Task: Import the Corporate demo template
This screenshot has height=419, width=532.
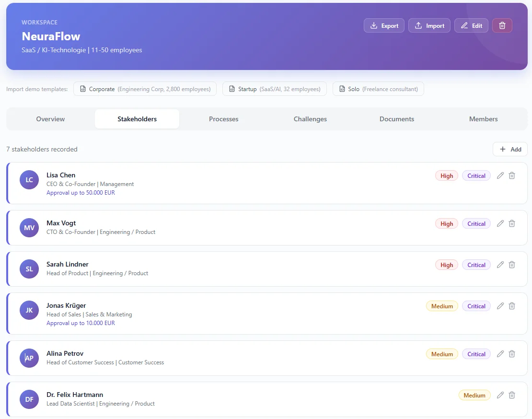Action: (x=145, y=89)
